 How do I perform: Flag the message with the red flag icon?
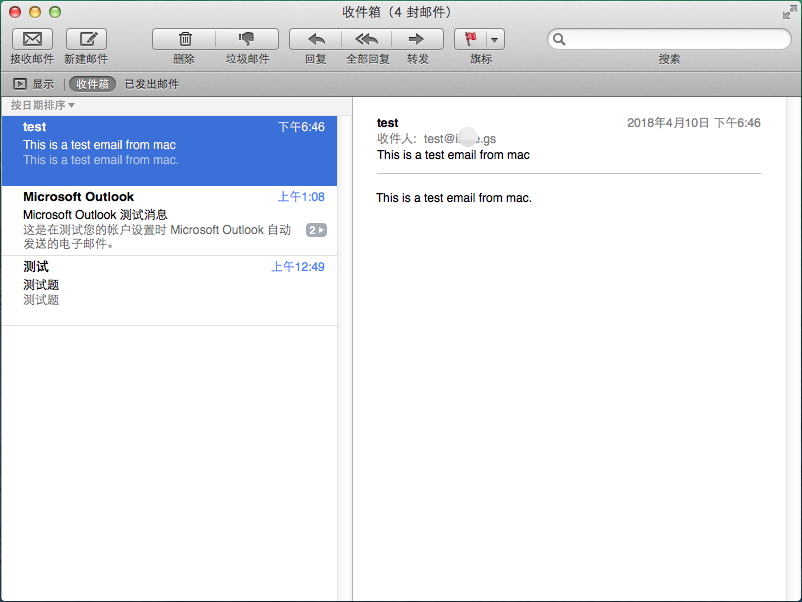coord(471,39)
